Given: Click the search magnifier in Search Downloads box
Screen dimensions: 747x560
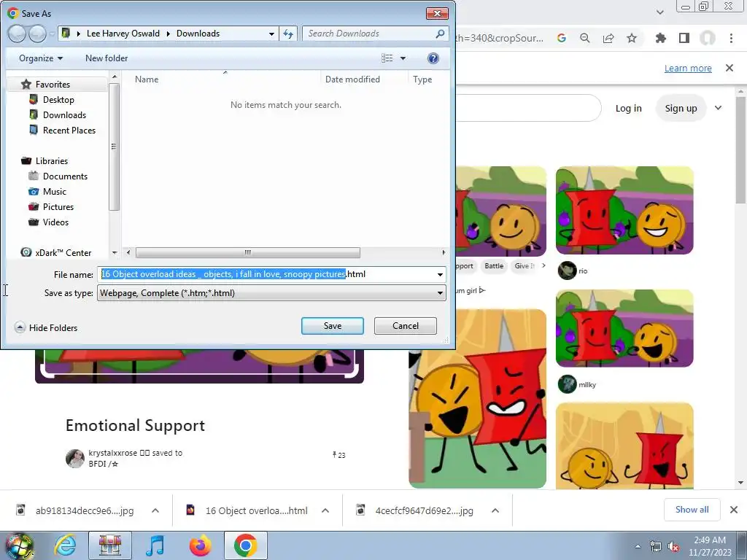Looking at the screenshot, I should 440,34.
